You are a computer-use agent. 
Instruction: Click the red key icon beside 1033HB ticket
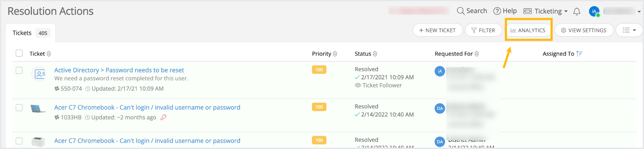(163, 117)
